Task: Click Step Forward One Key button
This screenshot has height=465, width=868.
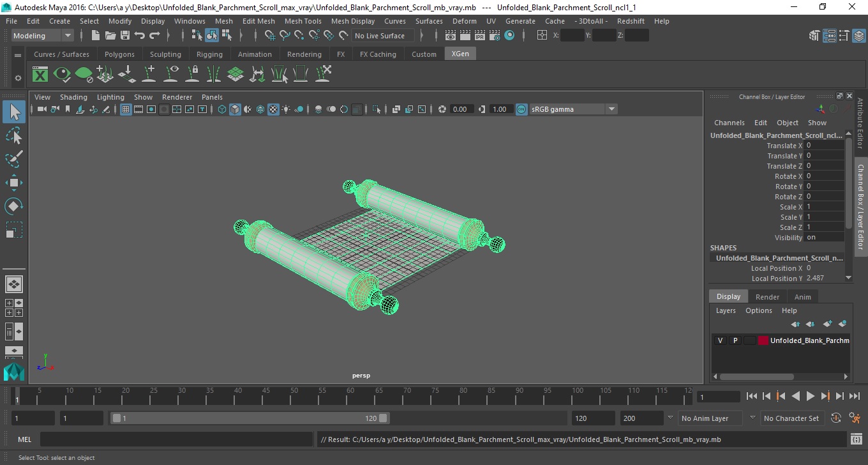Action: tap(825, 396)
